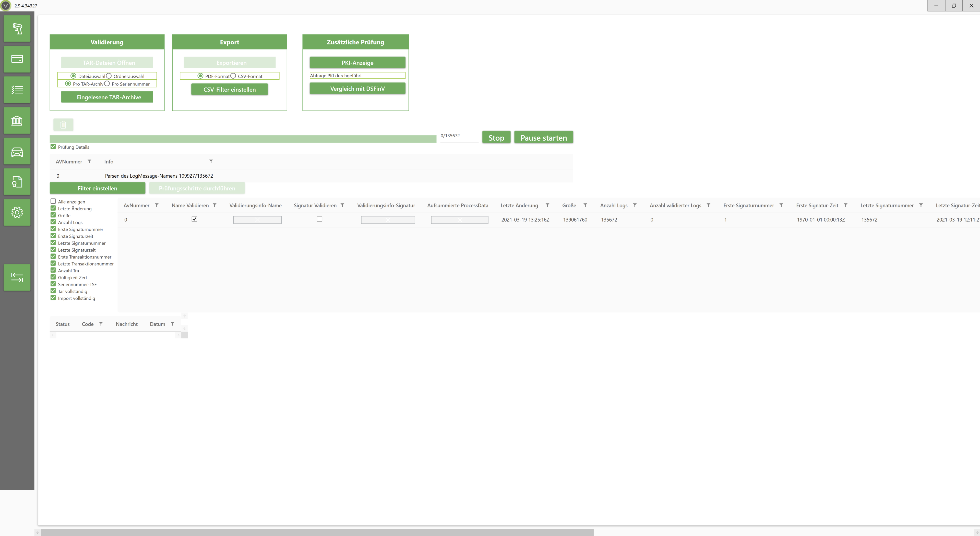Image resolution: width=980 pixels, height=536 pixels.
Task: Click the Letzte Änderung column header
Action: point(519,205)
